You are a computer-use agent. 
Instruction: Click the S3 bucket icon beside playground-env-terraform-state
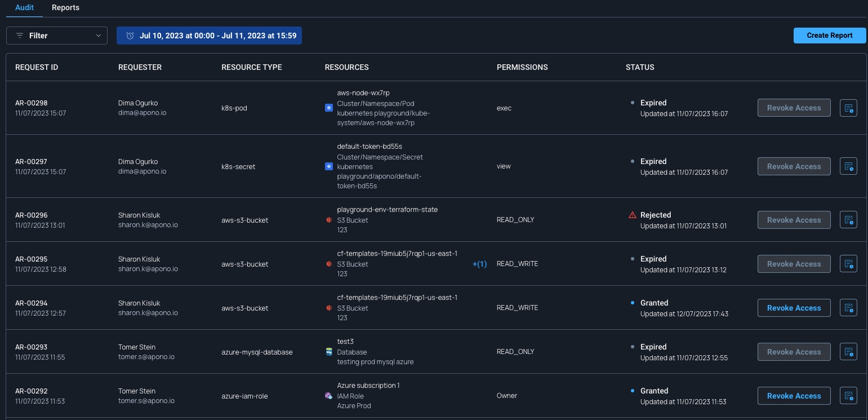329,220
